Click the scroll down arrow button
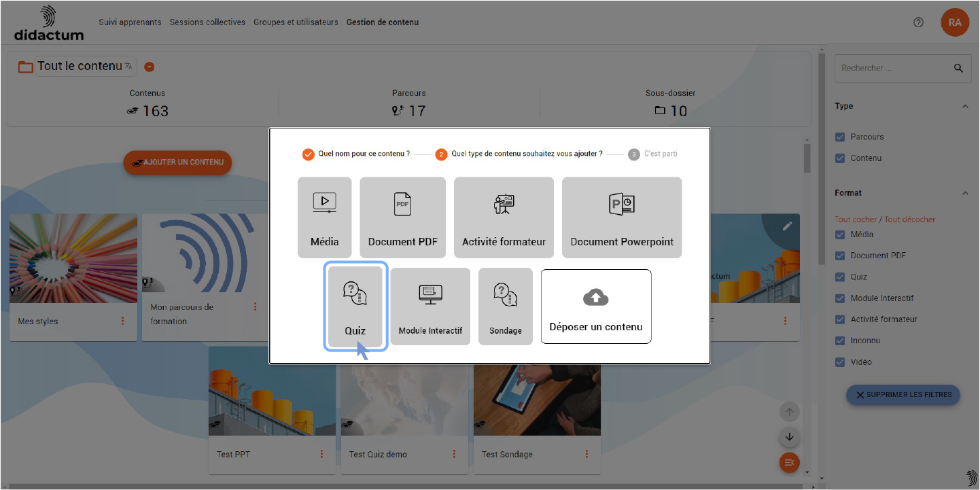Image resolution: width=980 pixels, height=490 pixels. [789, 437]
